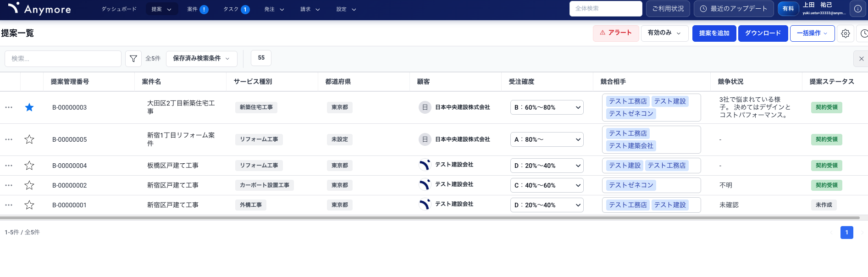This screenshot has height=277, width=868.
Task: Open ご利用状況
Action: click(668, 9)
